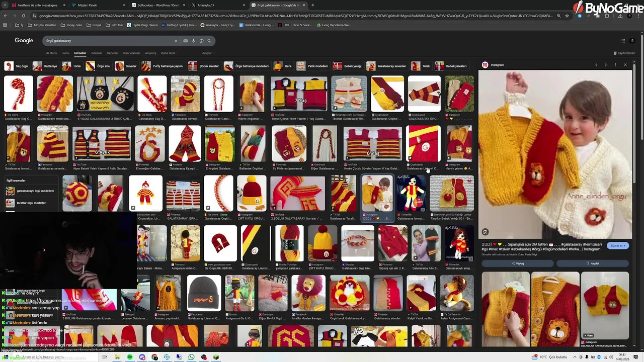The width and height of the screenshot is (644, 362).
Task: Open the 6 Aylık vest thumbnail
Action: click(102, 143)
